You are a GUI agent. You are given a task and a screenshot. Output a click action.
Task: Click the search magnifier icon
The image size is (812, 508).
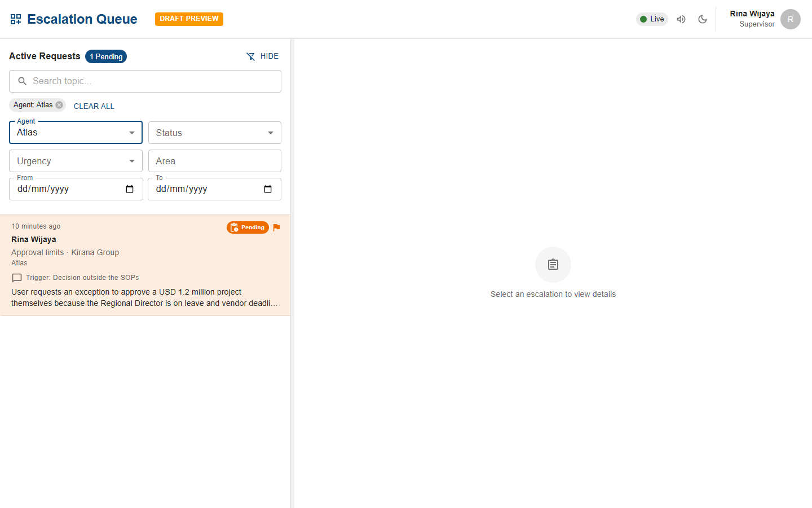[23, 81]
